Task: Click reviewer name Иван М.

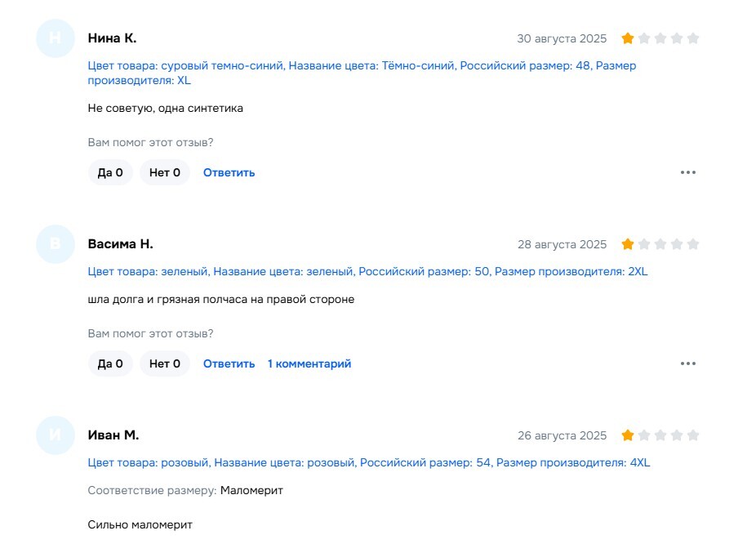Action: 113,435
